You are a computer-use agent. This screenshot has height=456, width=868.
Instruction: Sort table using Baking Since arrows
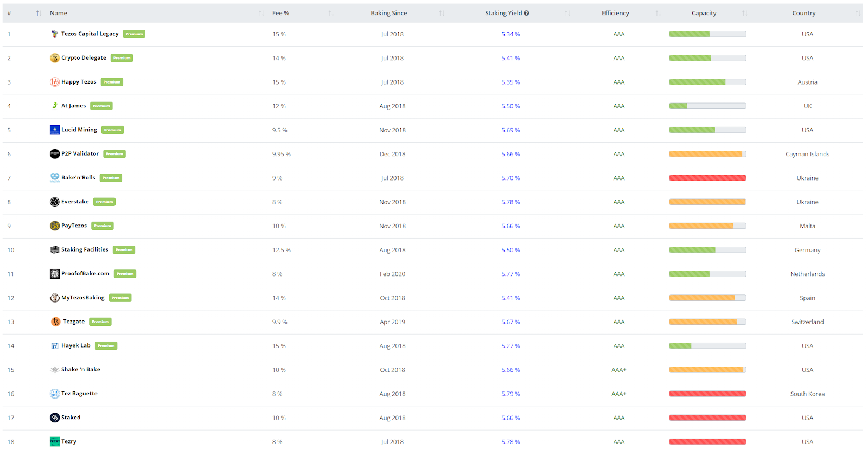coord(442,13)
